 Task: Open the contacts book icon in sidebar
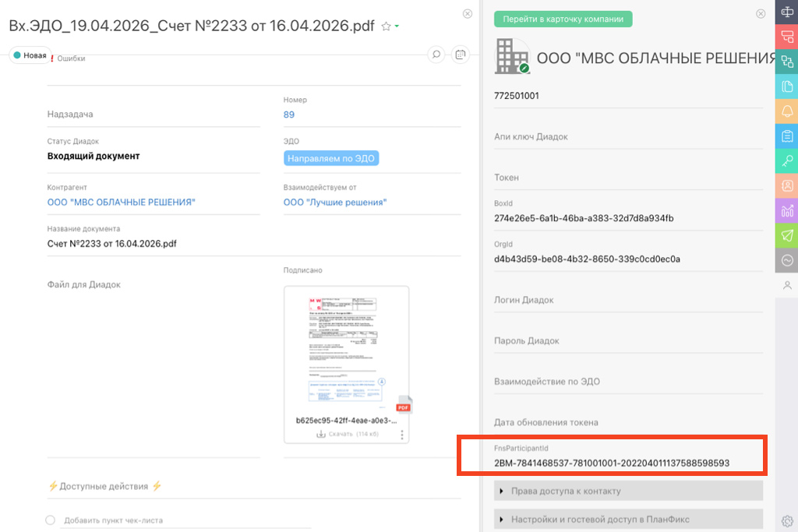point(787,185)
